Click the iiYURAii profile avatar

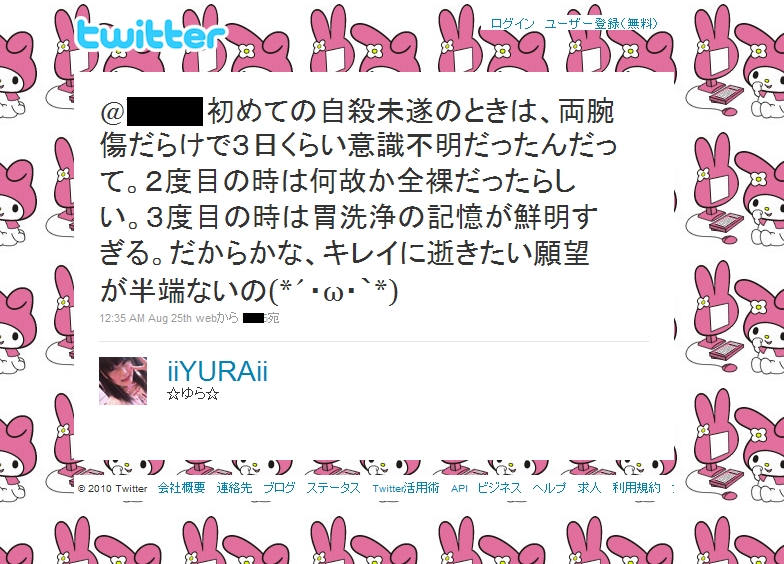[123, 380]
